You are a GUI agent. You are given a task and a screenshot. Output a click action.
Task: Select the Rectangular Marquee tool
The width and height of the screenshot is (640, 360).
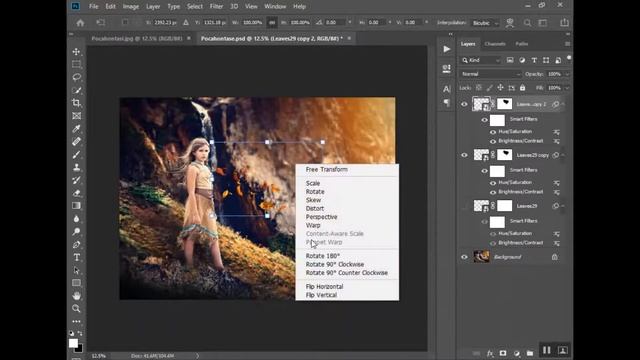(x=76, y=64)
